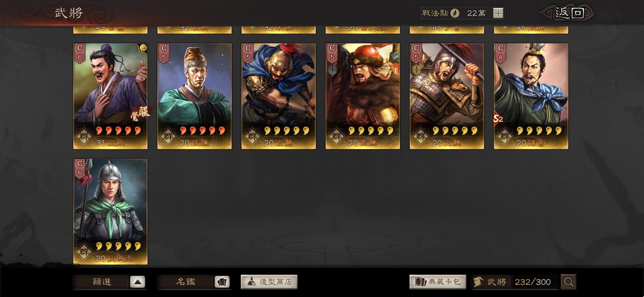Click the 武將 232/300 roster counter
The width and height of the screenshot is (644, 297).
[515, 282]
